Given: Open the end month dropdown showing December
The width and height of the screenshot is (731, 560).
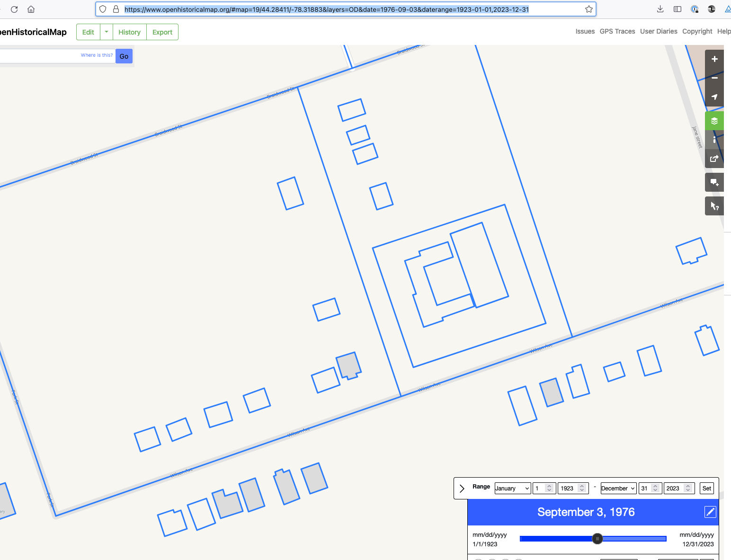Looking at the screenshot, I should tap(618, 488).
